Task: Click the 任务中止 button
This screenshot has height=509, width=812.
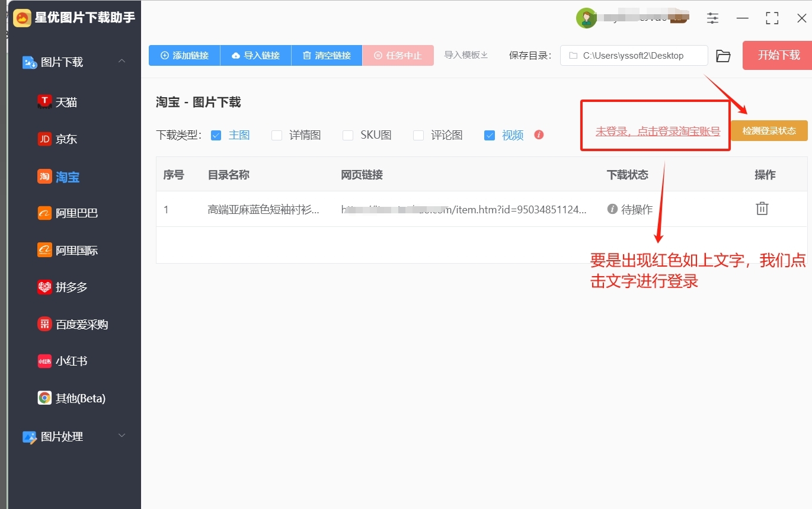Action: click(x=398, y=55)
